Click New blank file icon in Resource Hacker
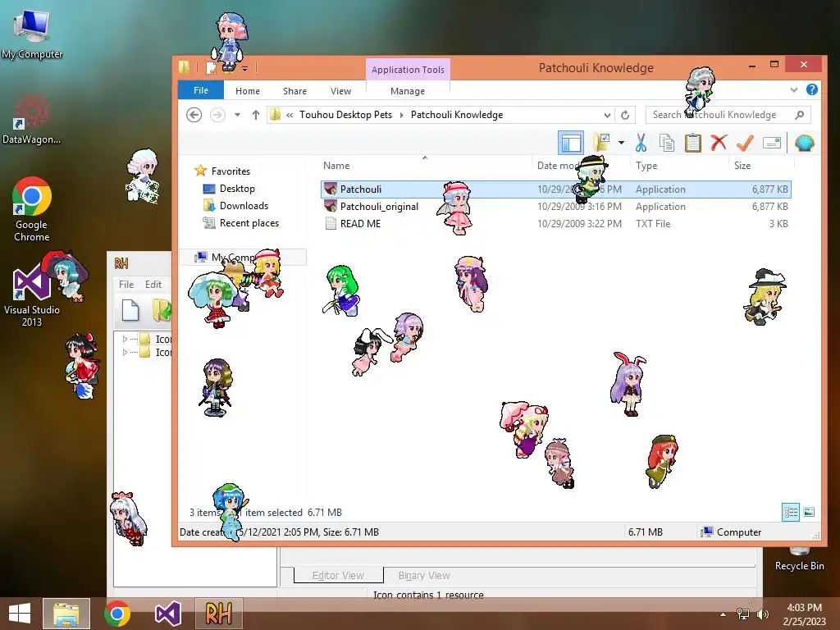This screenshot has height=630, width=840. point(130,310)
